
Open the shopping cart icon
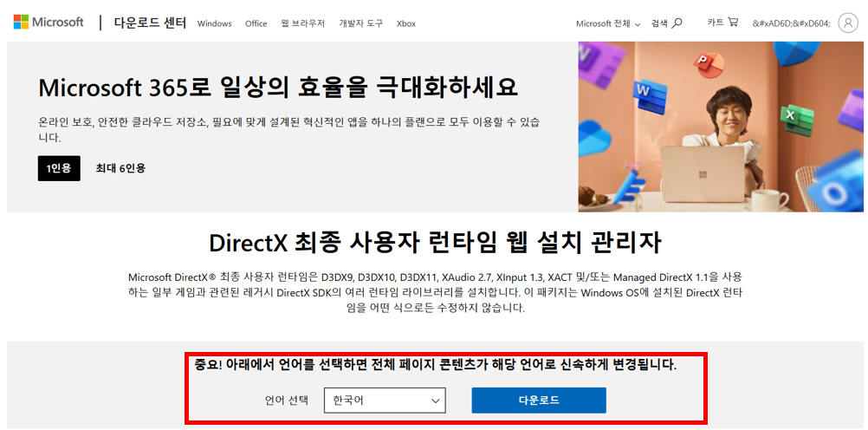click(x=733, y=23)
